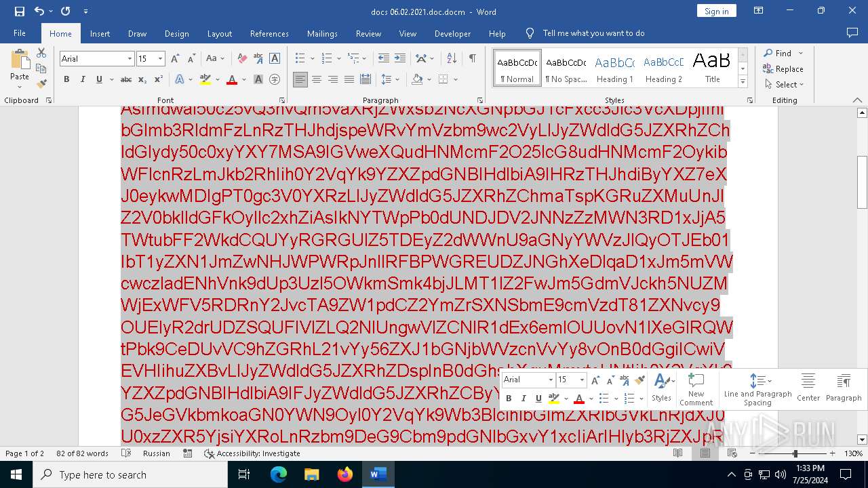The image size is (868, 488).
Task: Click the Cut scissors icon
Action: pos(41,53)
